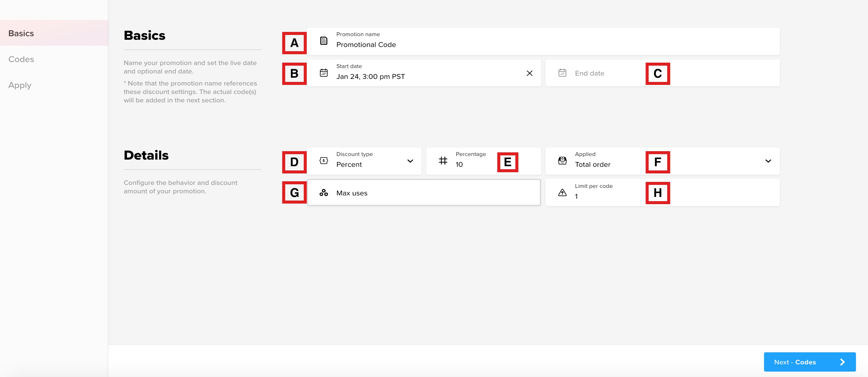Click the 'Configure the behavior' description text
This screenshot has height=377, width=868.
pyautogui.click(x=180, y=187)
